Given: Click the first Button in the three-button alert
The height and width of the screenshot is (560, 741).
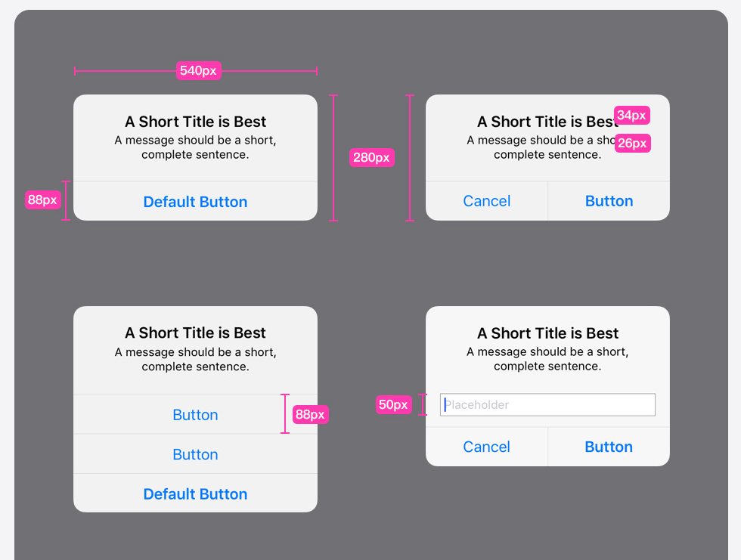Looking at the screenshot, I should [x=195, y=415].
